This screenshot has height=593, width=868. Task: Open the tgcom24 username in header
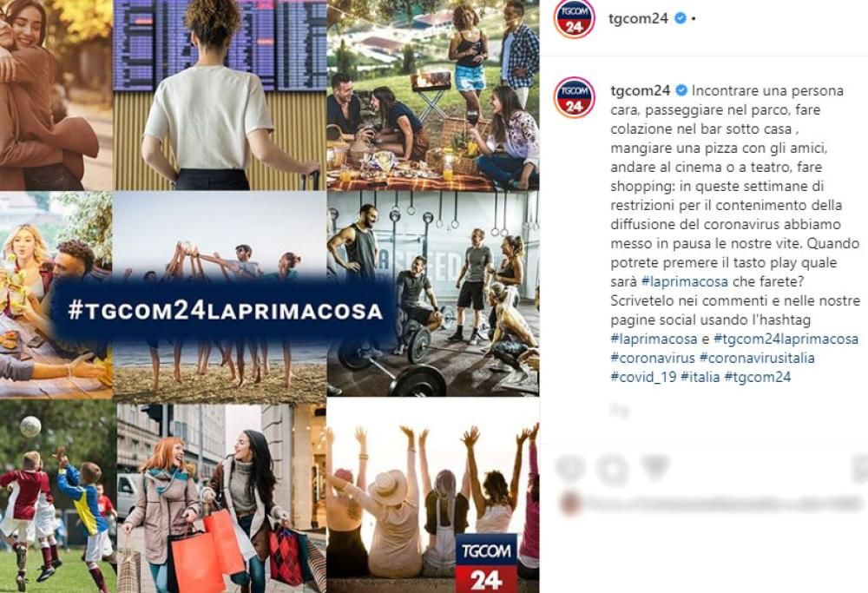click(x=638, y=18)
